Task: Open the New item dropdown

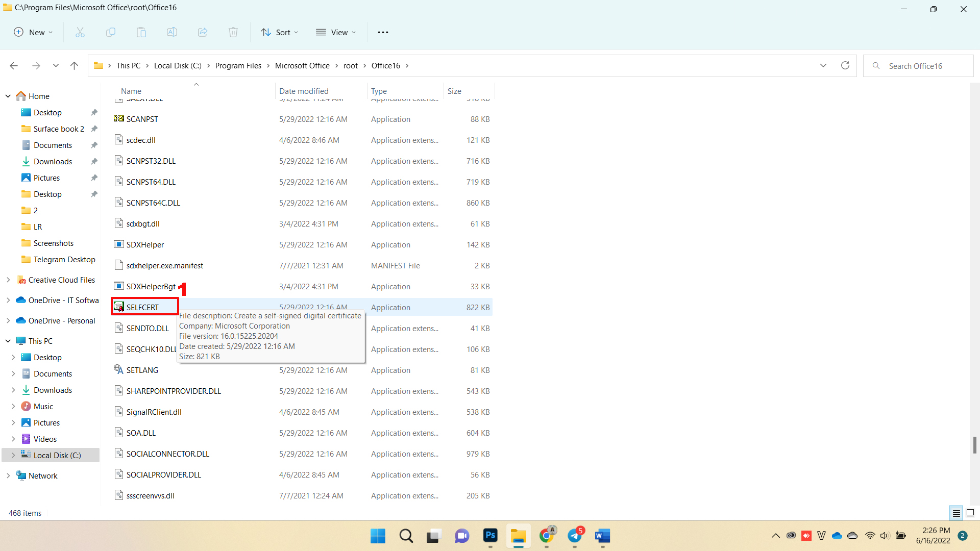Action: point(33,32)
